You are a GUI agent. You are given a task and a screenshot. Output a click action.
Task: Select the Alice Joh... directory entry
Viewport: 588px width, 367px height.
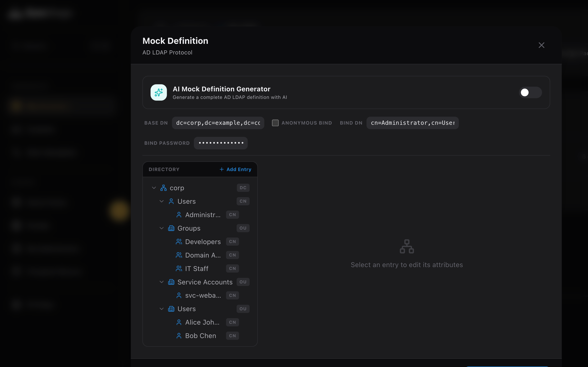202,322
